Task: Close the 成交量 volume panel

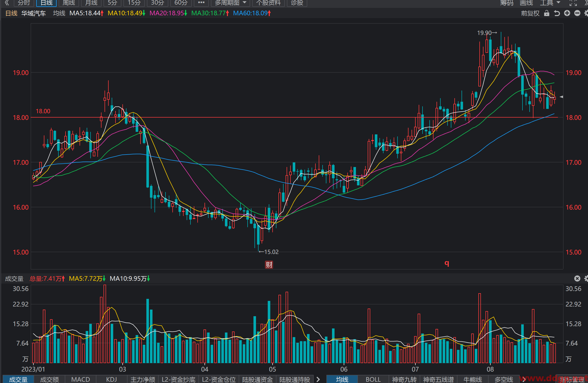Action: coord(577,278)
